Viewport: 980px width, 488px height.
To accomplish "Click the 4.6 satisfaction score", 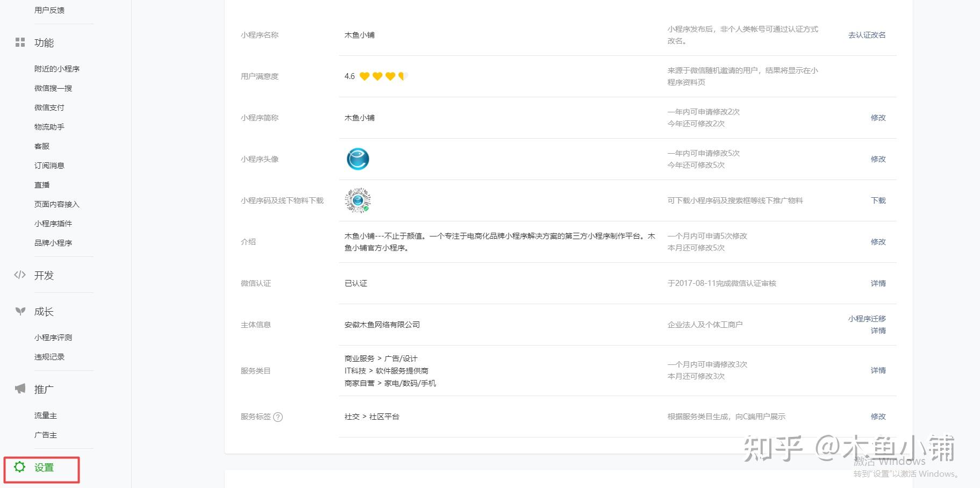I will [x=349, y=76].
